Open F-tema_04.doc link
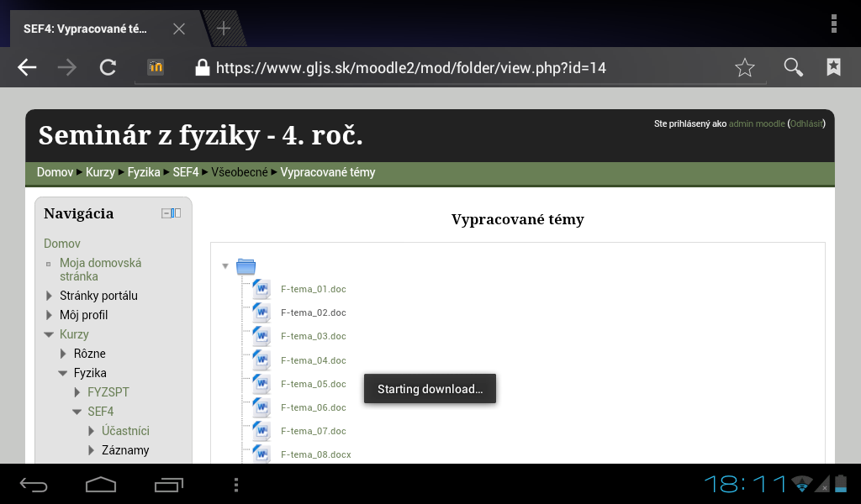The image size is (861, 504). pos(313,360)
